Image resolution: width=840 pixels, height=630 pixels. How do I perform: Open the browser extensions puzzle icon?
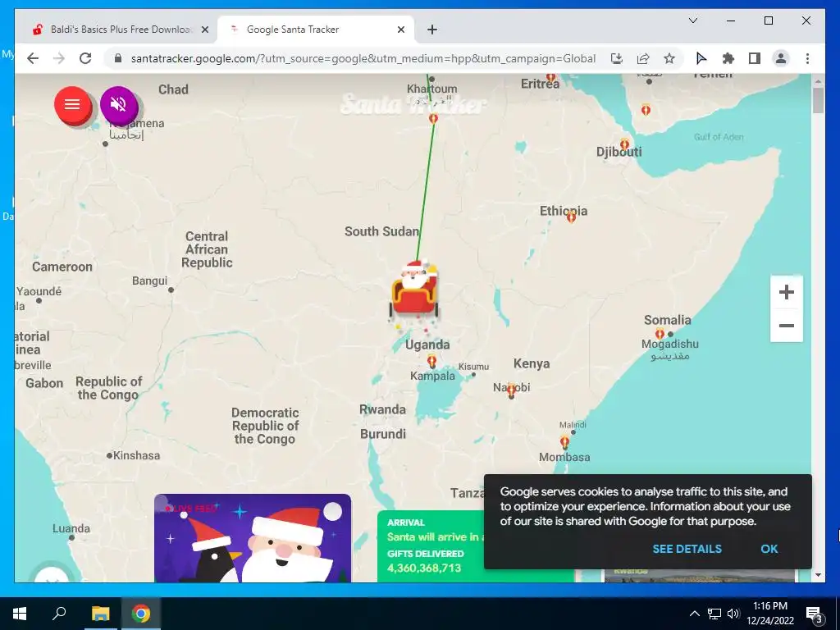[x=728, y=58]
